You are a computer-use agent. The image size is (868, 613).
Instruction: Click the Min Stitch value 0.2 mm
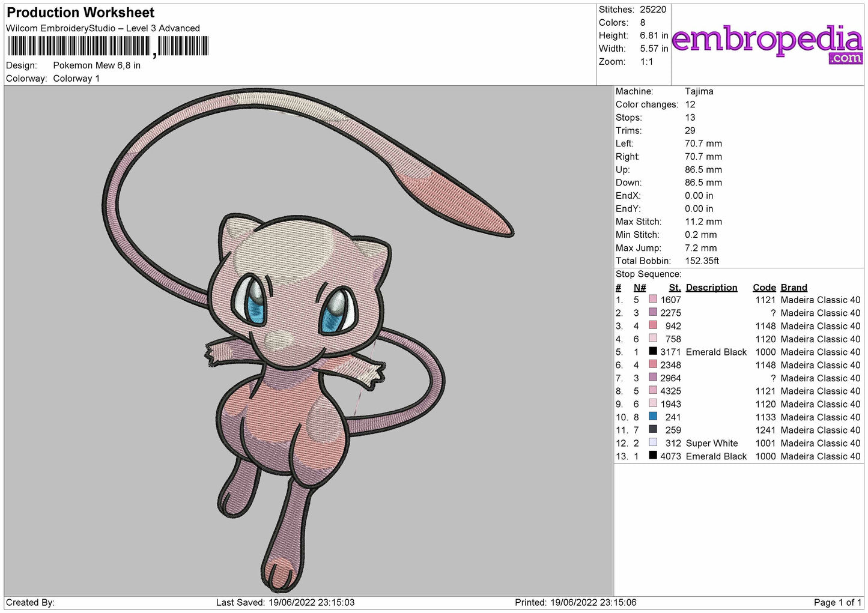[702, 235]
